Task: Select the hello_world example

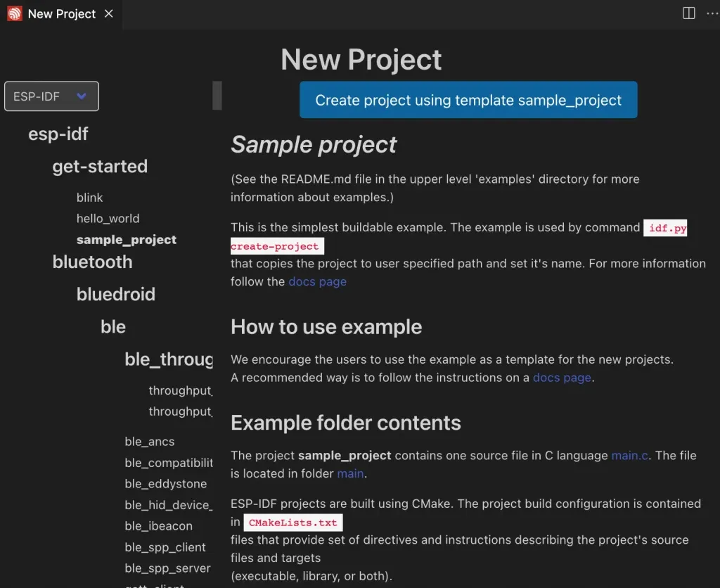Action: pyautogui.click(x=108, y=219)
